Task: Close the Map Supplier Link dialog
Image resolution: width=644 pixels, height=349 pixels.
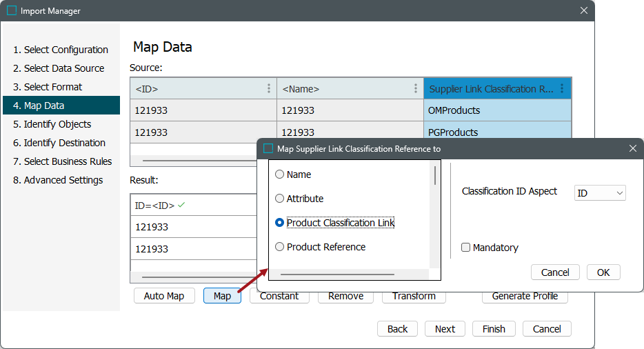Action: pyautogui.click(x=632, y=148)
